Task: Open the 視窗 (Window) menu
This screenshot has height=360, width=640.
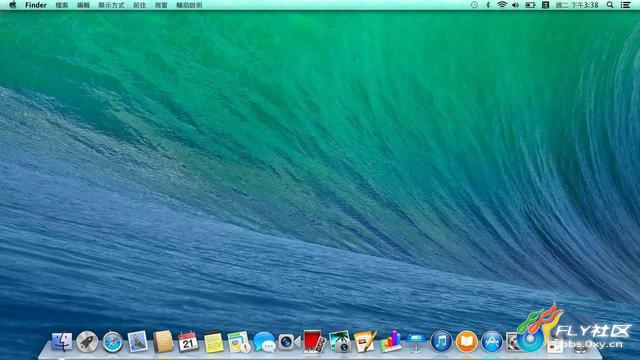Action: coord(161,5)
